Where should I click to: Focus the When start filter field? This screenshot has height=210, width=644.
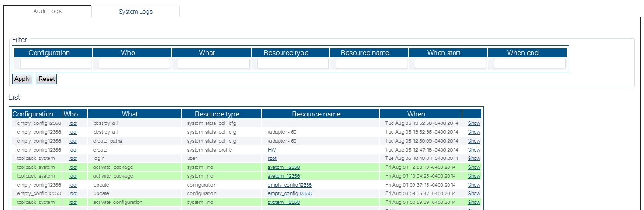[450, 64]
